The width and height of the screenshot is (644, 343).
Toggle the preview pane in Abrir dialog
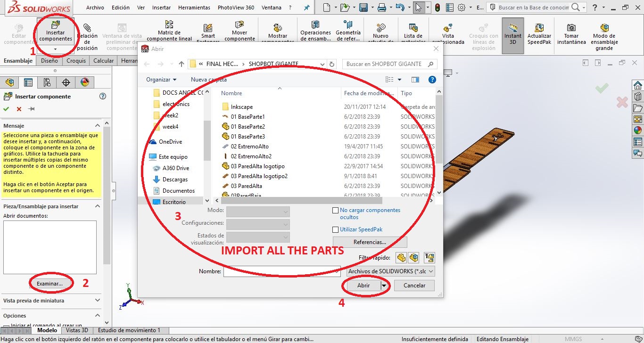coord(415,80)
